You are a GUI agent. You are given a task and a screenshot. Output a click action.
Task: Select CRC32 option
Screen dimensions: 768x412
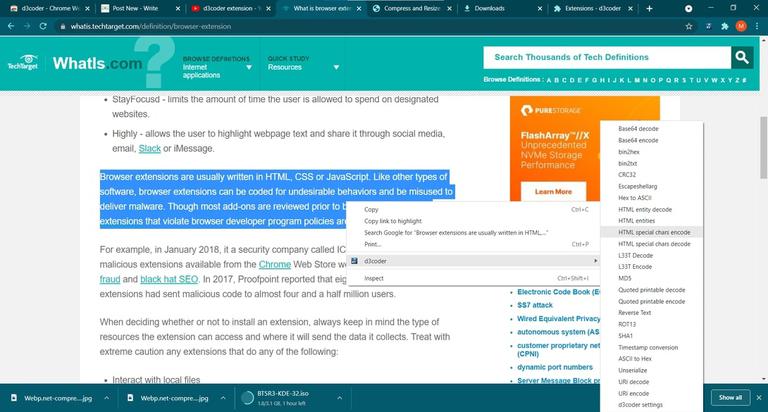tap(651, 175)
